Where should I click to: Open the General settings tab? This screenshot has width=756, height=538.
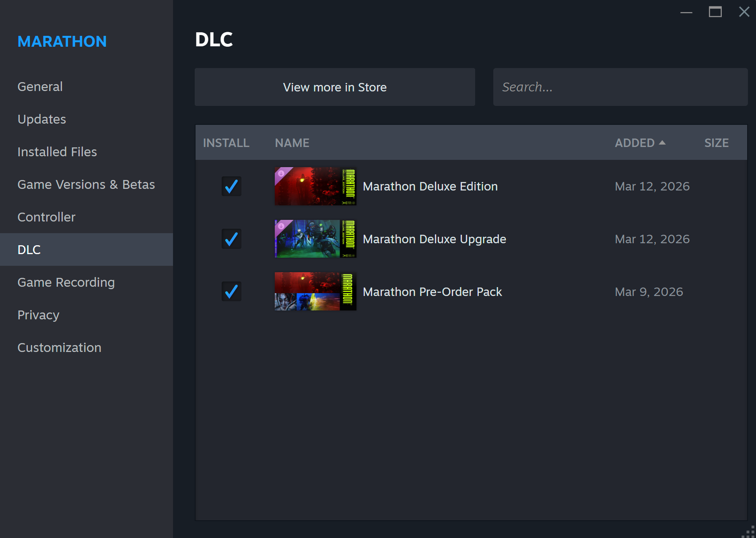[40, 87]
